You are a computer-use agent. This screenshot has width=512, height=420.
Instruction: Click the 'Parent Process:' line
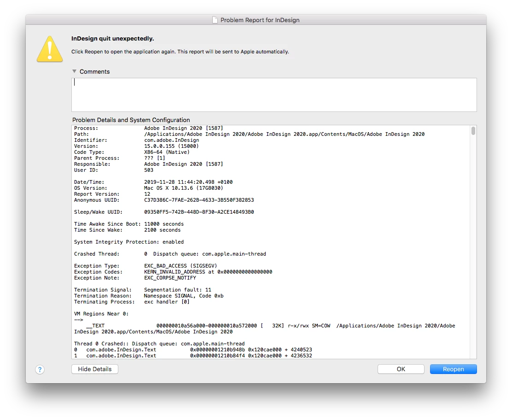coord(120,158)
